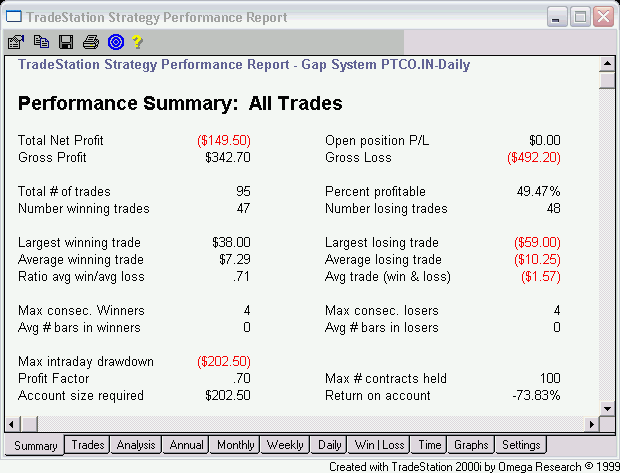620x473 pixels.
Task: Print the performance report
Action: tap(91, 42)
